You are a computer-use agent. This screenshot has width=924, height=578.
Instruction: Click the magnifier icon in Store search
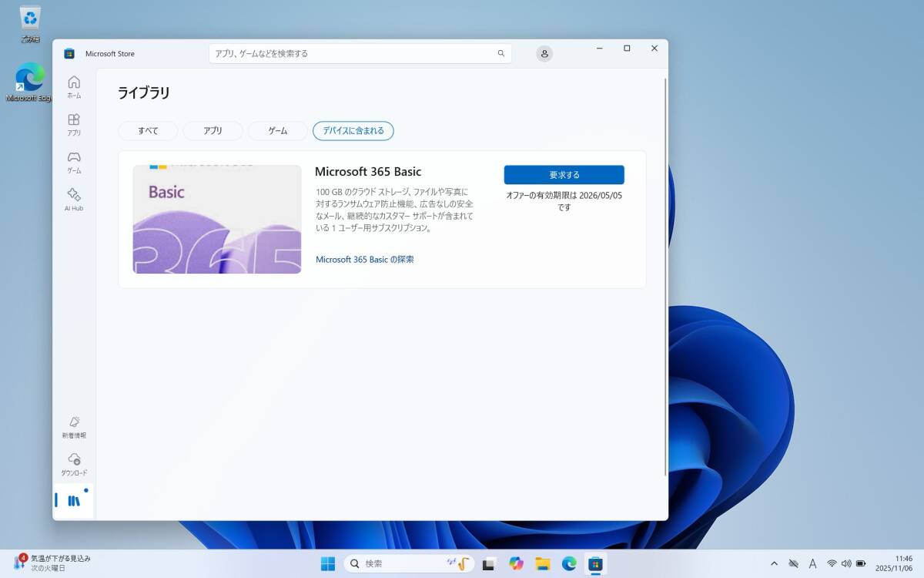[501, 54]
